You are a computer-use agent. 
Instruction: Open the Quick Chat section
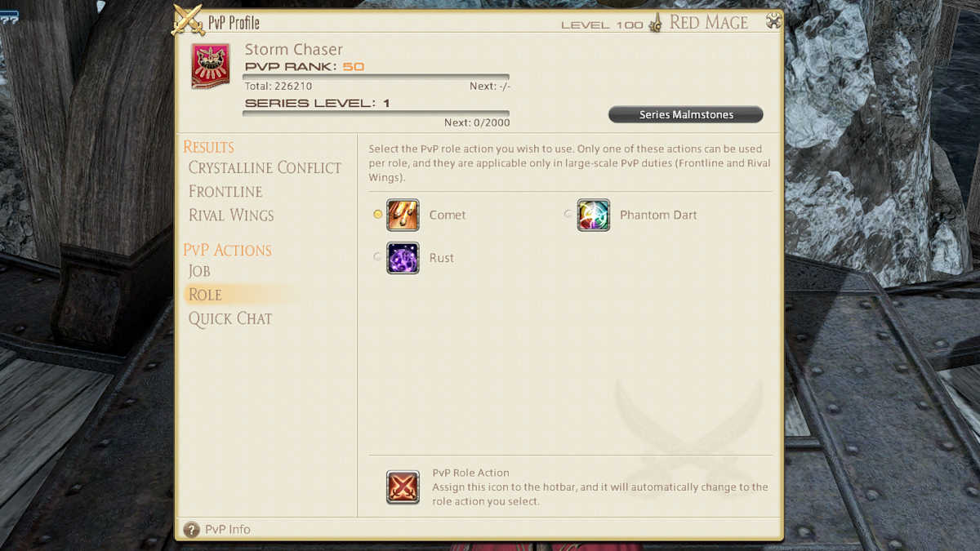pyautogui.click(x=230, y=318)
